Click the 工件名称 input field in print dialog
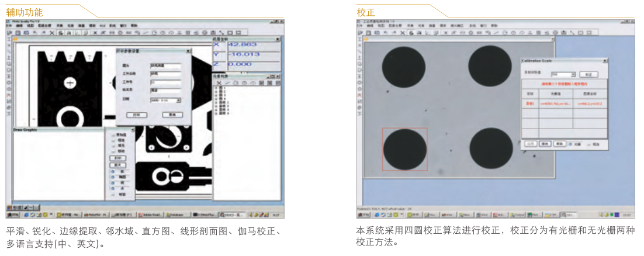644x256 pixels. pos(165,74)
